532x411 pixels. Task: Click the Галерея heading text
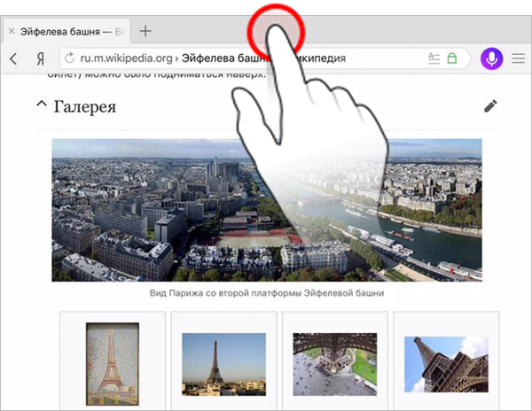[85, 106]
